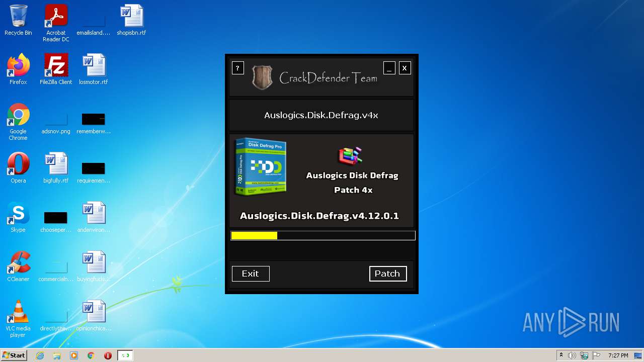Open the Skype desktop shortcut
Viewport: 644px width, 362px height.
tap(18, 217)
